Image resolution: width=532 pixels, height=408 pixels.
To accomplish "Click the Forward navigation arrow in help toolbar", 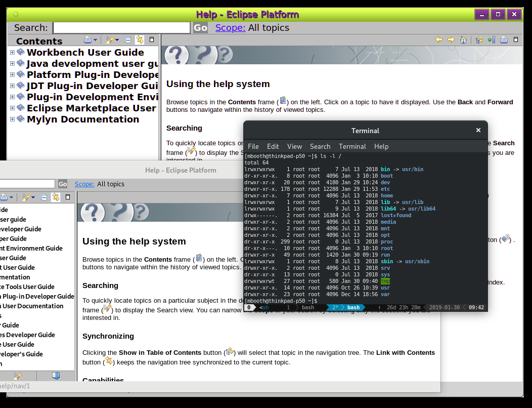I will [x=451, y=40].
